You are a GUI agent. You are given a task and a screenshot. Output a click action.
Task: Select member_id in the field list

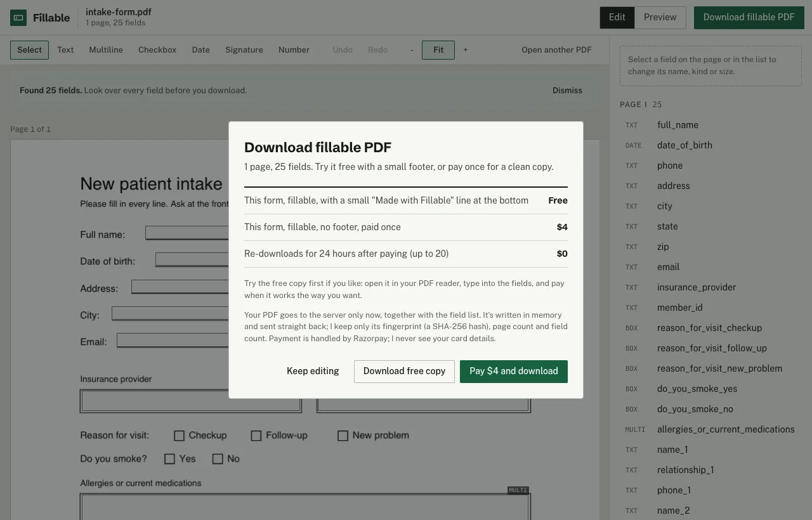710,308
